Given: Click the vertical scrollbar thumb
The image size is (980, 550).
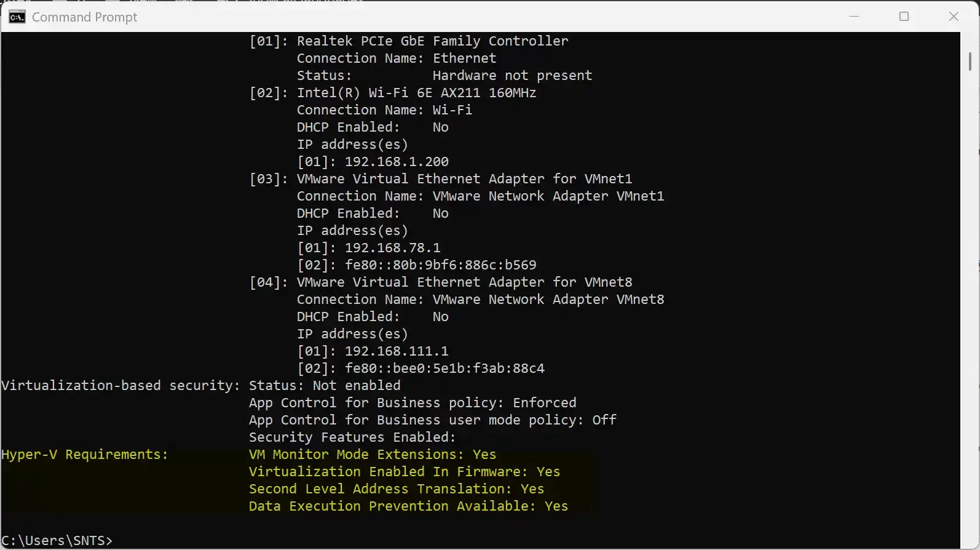Looking at the screenshot, I should coord(970,62).
